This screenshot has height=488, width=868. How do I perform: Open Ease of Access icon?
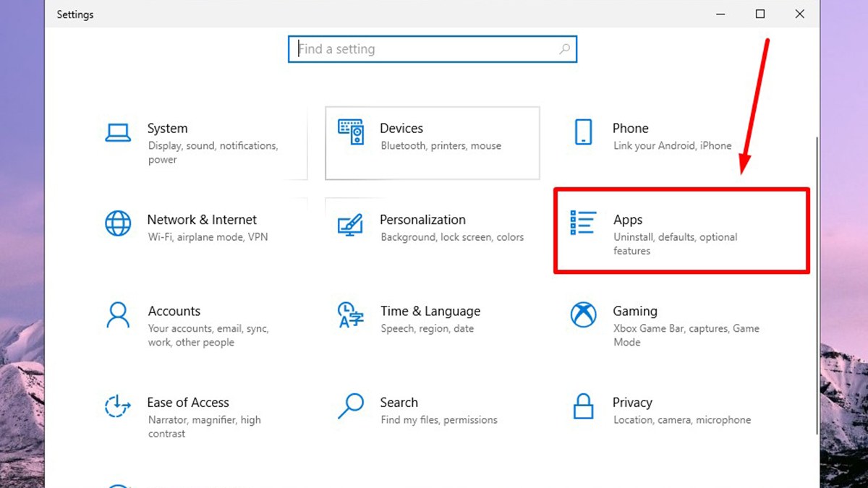point(118,406)
